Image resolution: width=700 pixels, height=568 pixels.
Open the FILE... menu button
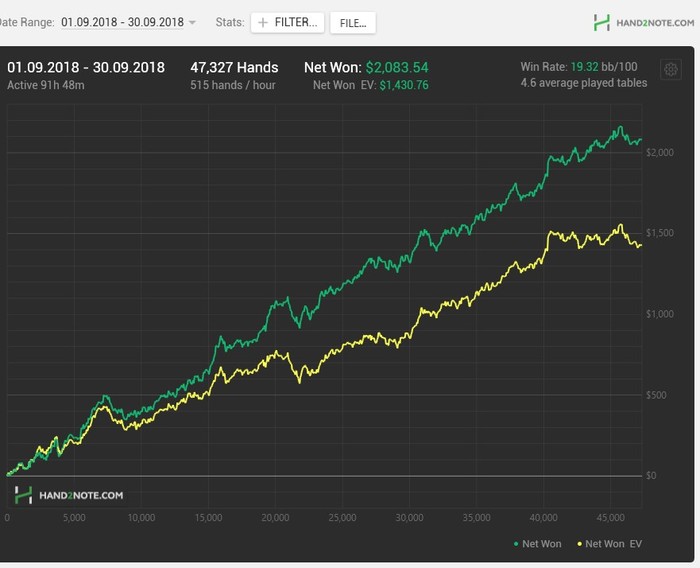pos(352,22)
